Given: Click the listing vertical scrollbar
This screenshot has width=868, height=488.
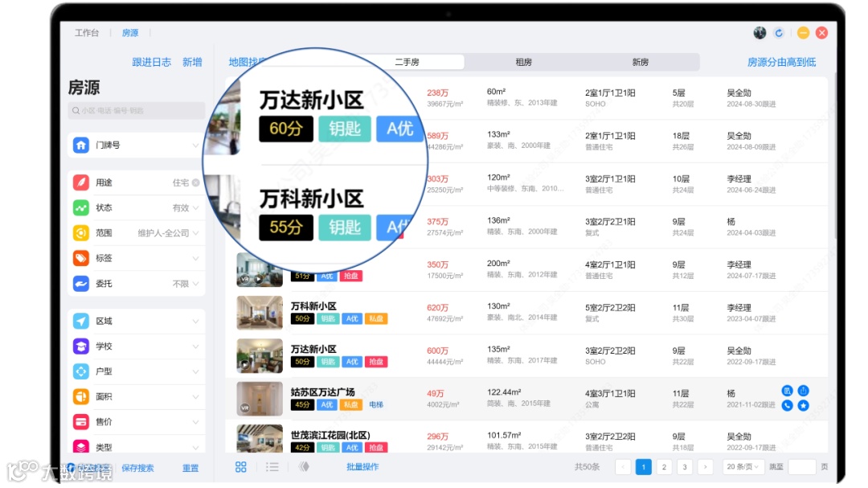Looking at the screenshot, I should pos(835,155).
